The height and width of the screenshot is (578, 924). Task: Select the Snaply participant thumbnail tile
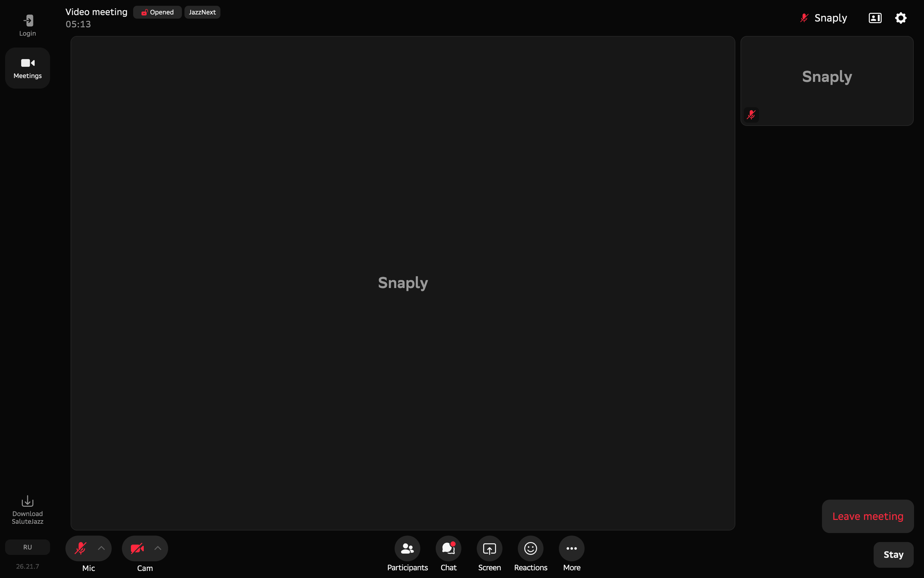click(827, 81)
